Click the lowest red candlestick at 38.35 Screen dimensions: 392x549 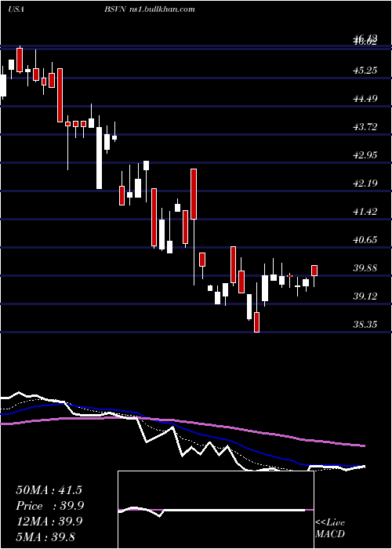coord(257,322)
